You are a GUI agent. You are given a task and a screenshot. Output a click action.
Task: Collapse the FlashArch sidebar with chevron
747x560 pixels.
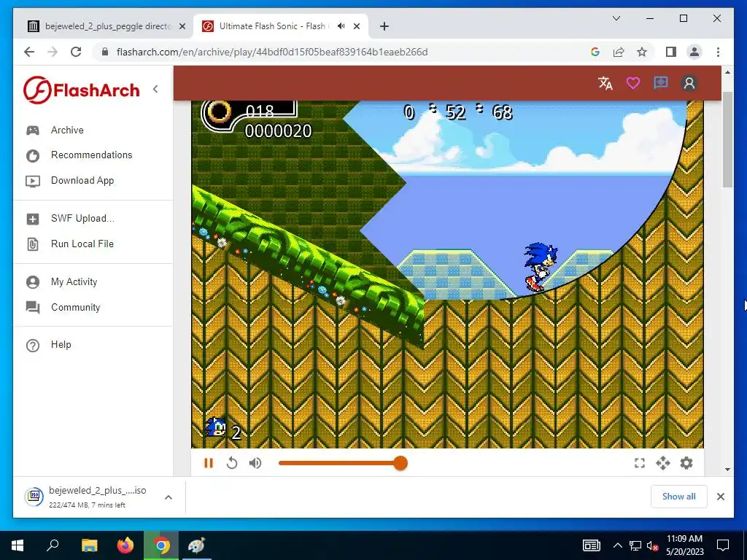pyautogui.click(x=155, y=89)
